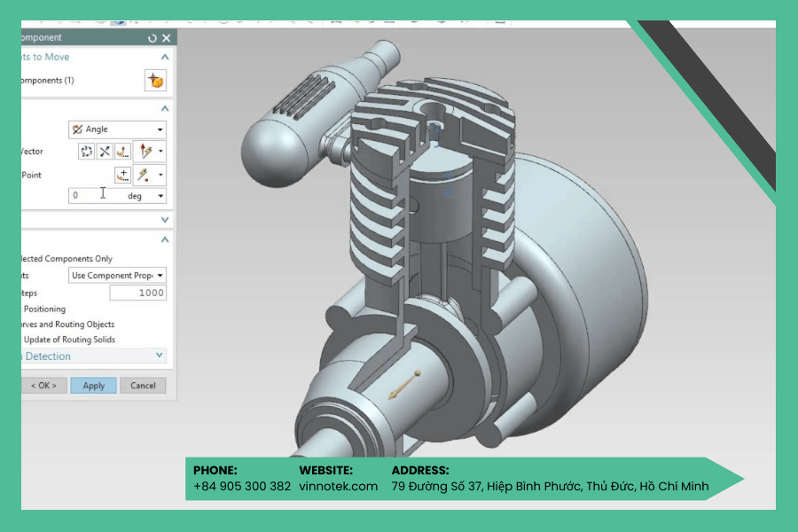Expand the collapsed section below the angle field
Screen dimensions: 798x532
pos(165,220)
